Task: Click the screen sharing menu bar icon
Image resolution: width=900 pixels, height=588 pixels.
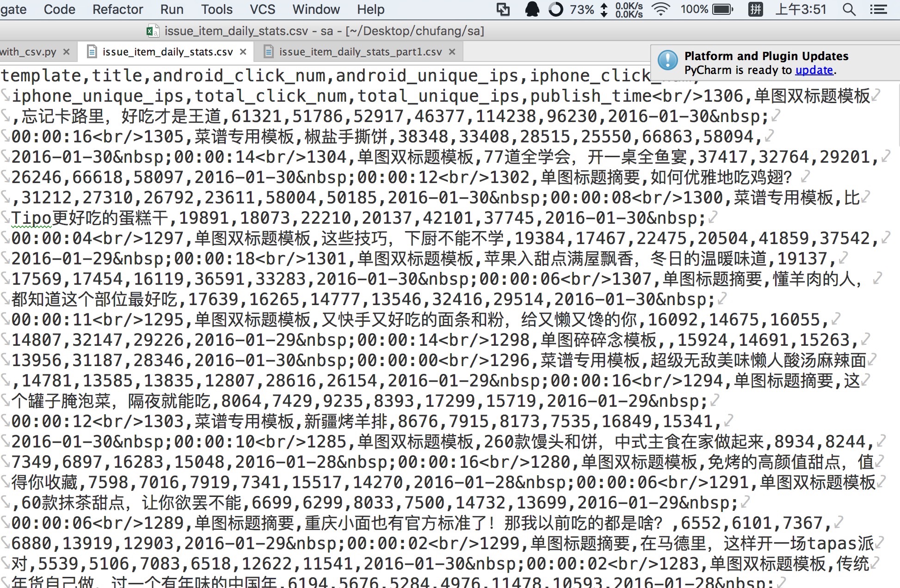Action: tap(503, 9)
